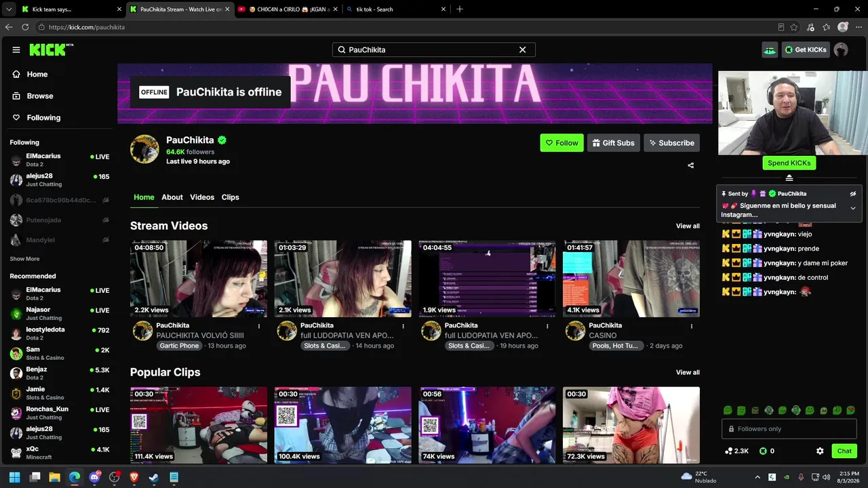Open options for the 14 hours ago video

pyautogui.click(x=403, y=326)
